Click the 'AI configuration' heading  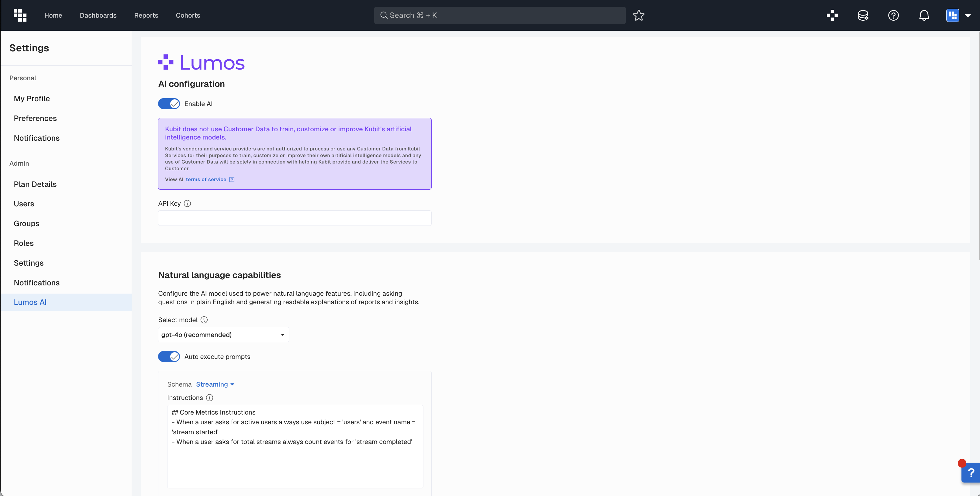pyautogui.click(x=192, y=84)
